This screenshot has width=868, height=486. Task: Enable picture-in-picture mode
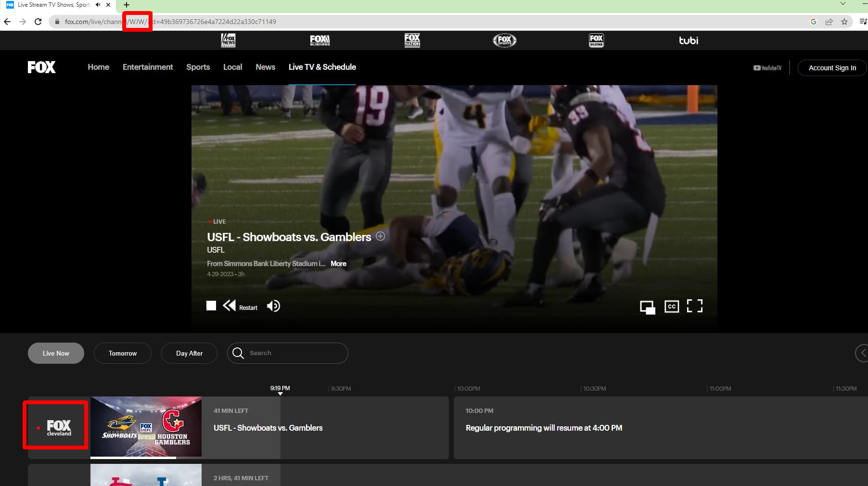click(647, 307)
